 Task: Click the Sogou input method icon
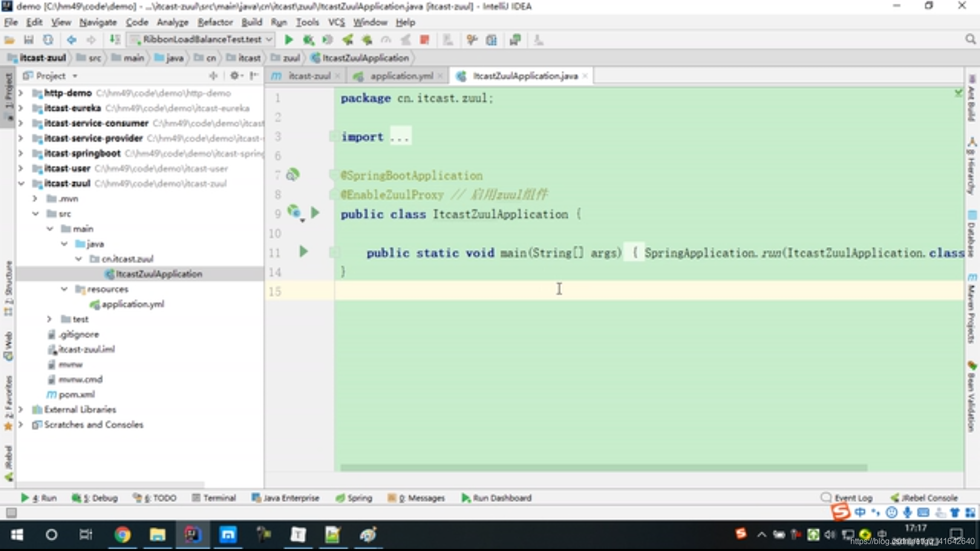[x=840, y=511]
